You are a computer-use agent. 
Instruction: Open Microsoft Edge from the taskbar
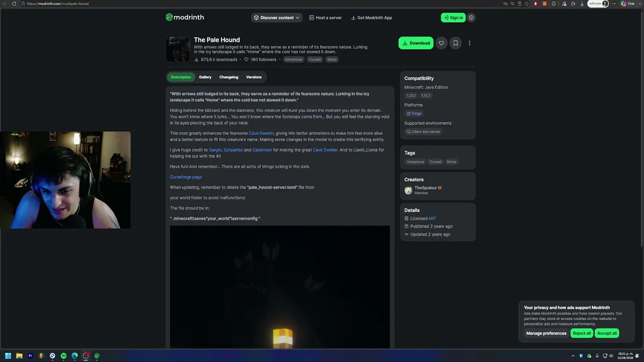pos(74,356)
